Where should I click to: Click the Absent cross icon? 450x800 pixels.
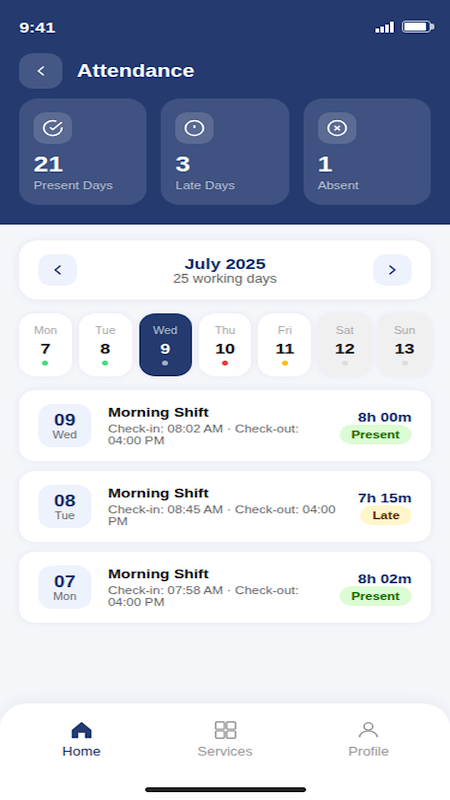click(337, 128)
